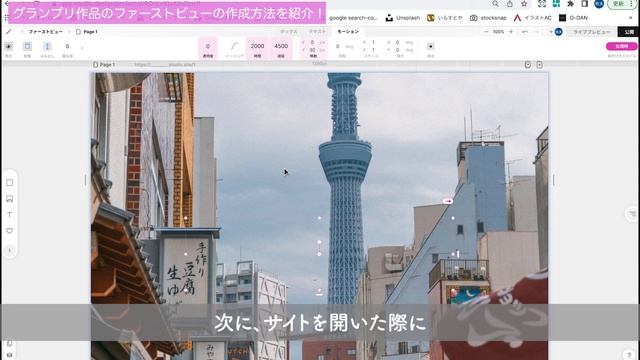Screen dimensions: 640x360
Task: Open Page 1 breadcrumb in header
Action: click(87, 31)
